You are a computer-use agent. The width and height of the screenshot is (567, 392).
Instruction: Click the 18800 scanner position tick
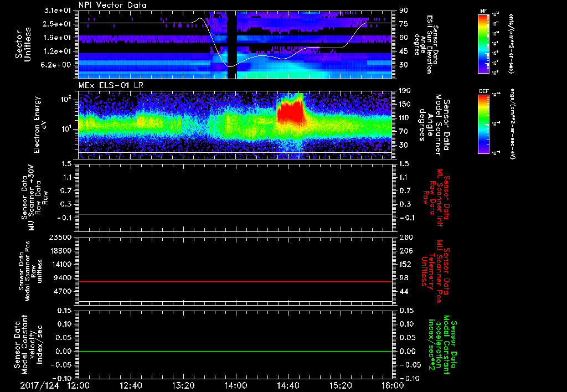(x=60, y=251)
